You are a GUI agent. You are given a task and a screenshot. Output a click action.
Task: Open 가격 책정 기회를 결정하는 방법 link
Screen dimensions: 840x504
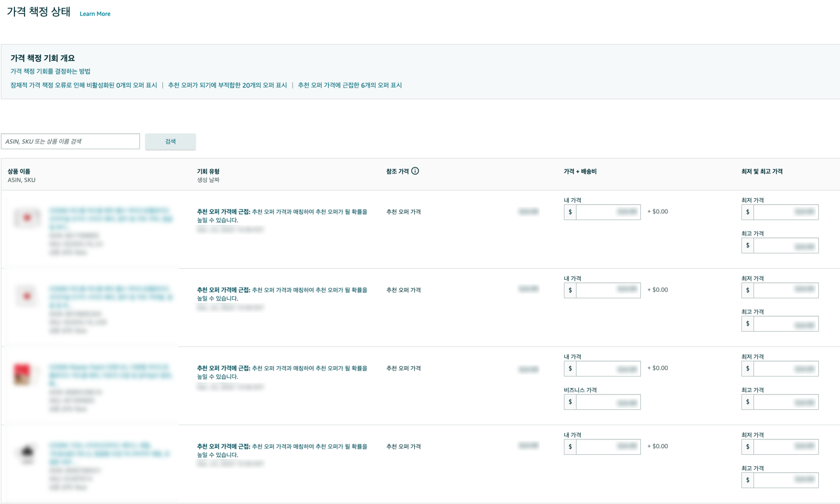coord(50,71)
